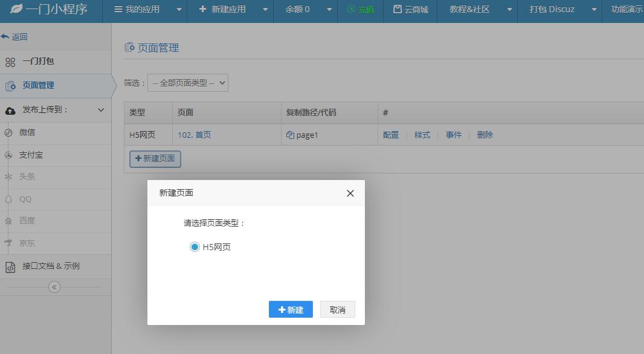
Task: Expand the 我的应用 dropdown arrow
Action: [x=179, y=10]
